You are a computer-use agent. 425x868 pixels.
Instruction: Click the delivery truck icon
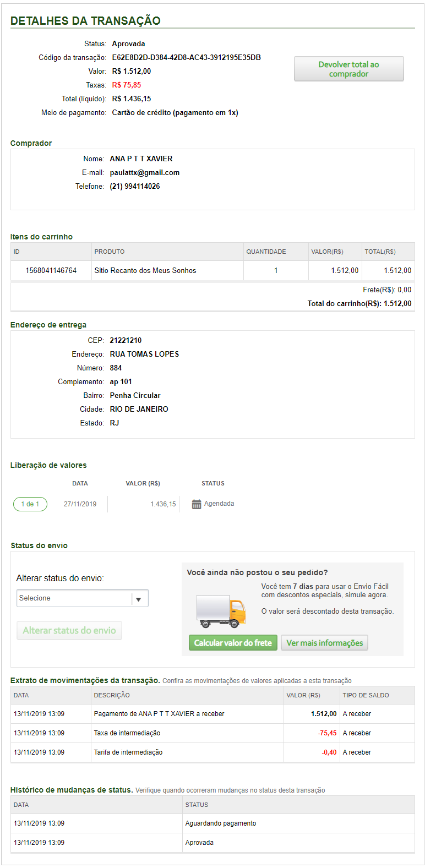click(221, 612)
